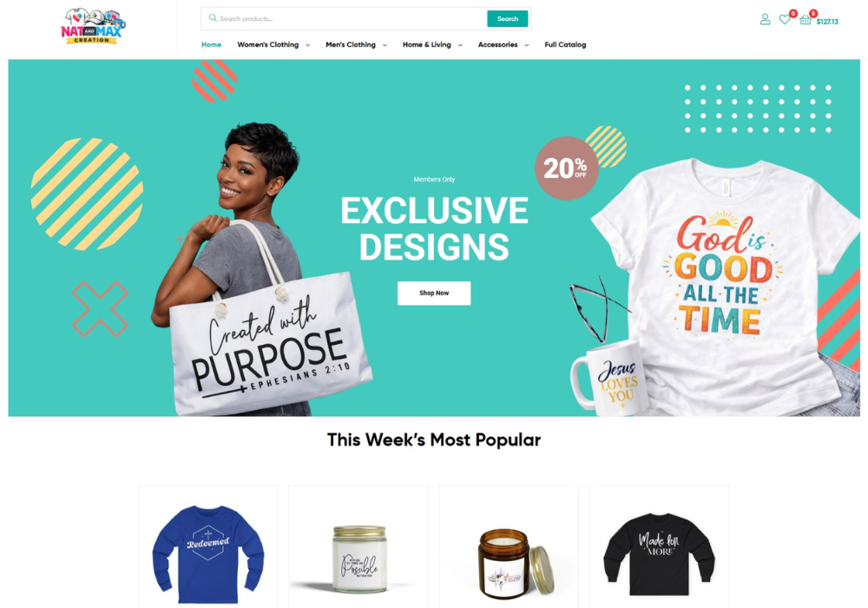Open the shopping basket icon
This screenshot has width=868, height=608.
point(806,20)
